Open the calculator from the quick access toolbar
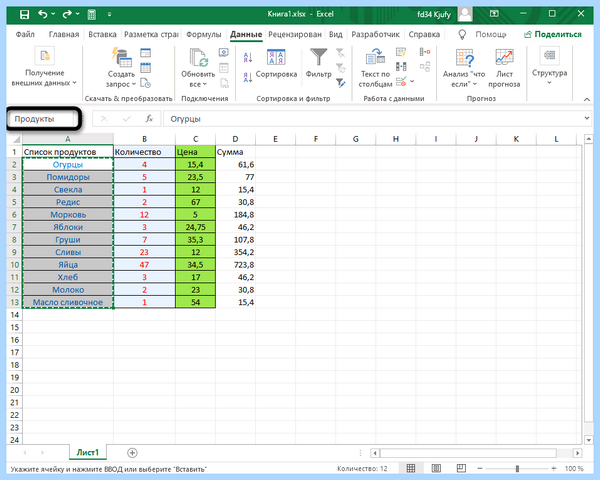 pyautogui.click(x=91, y=15)
